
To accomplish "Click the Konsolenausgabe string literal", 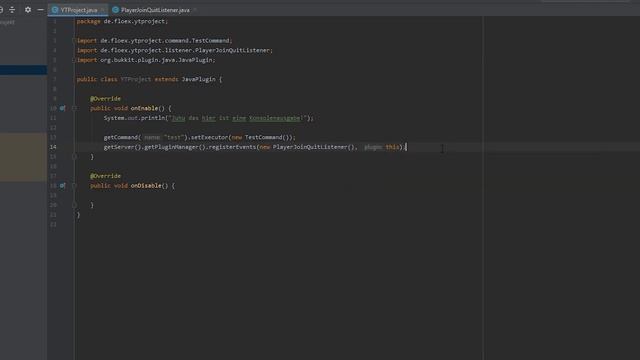I will [237, 118].
